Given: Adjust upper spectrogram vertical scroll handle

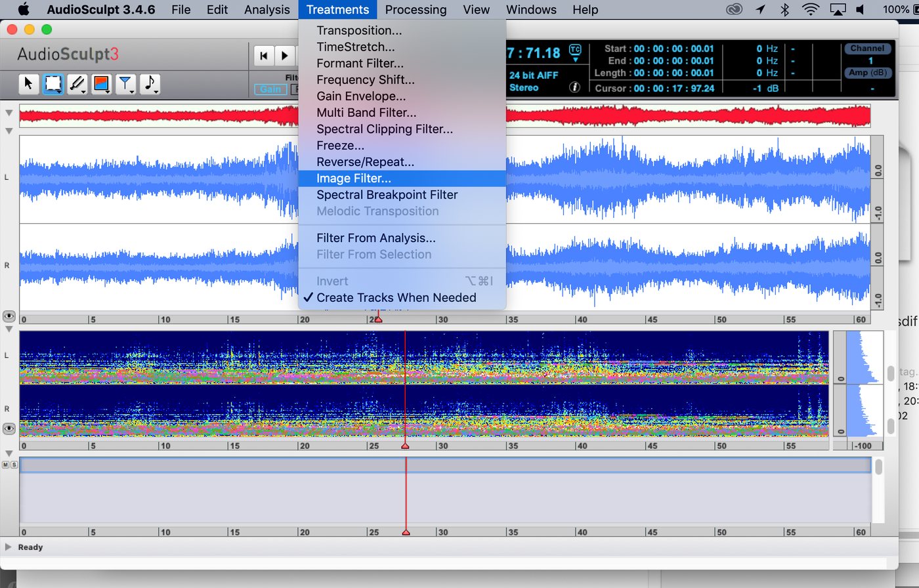Looking at the screenshot, I should coord(890,373).
